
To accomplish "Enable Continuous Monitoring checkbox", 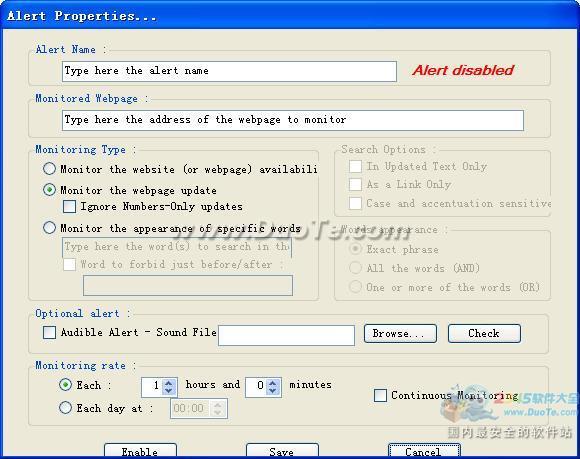I will coord(380,395).
